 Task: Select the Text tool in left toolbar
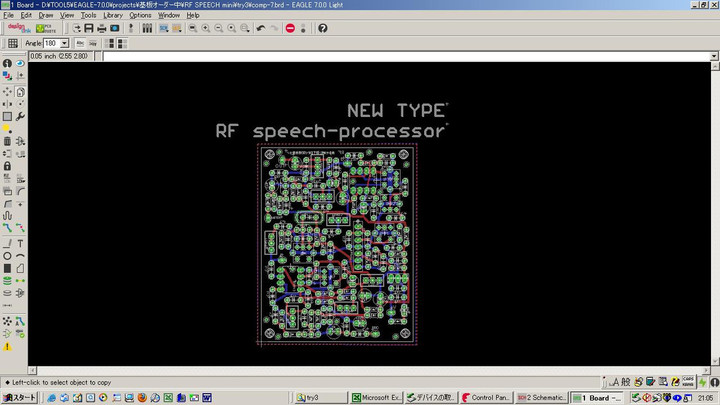(x=21, y=243)
